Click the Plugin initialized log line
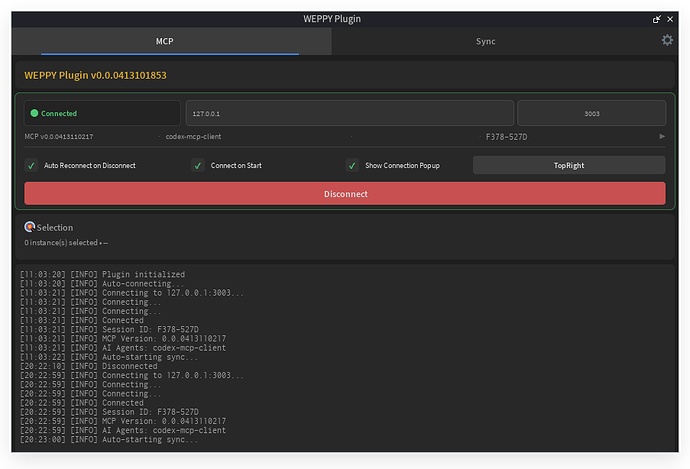The image size is (690, 469). pos(103,275)
